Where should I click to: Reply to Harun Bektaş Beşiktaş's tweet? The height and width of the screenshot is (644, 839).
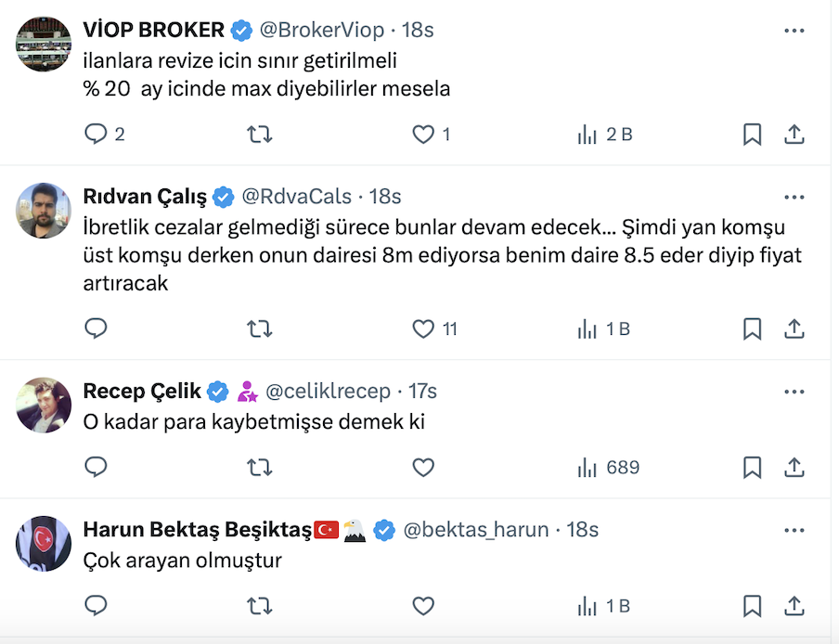coord(97,607)
